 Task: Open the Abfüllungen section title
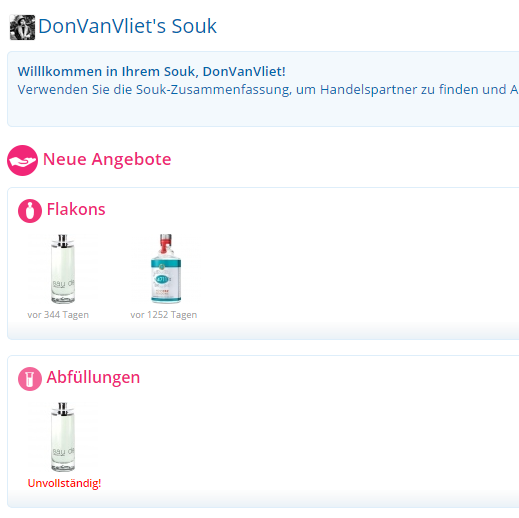[93, 378]
